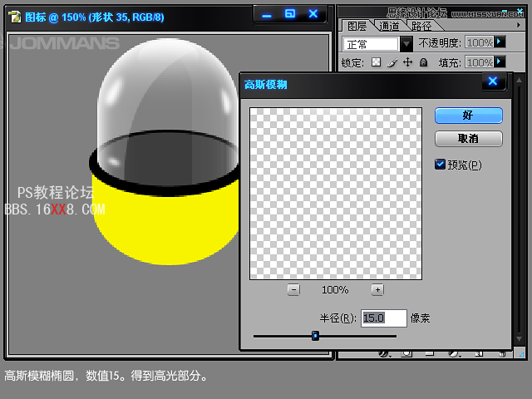532x399 pixels.
Task: Open the 不透明度 opacity slider arrow
Action: (500, 42)
